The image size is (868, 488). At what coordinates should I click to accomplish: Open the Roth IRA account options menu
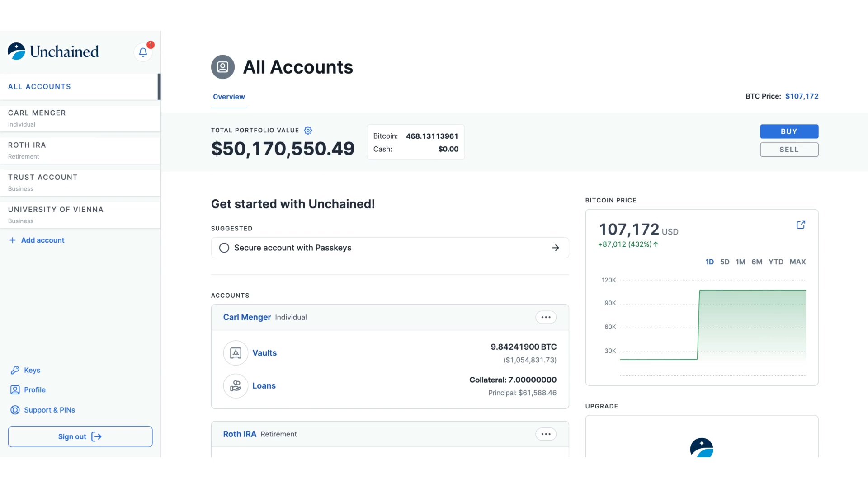[546, 434]
